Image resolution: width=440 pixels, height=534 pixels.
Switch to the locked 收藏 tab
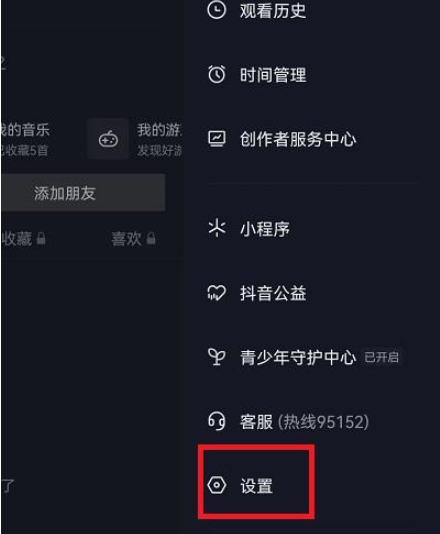click(x=23, y=239)
